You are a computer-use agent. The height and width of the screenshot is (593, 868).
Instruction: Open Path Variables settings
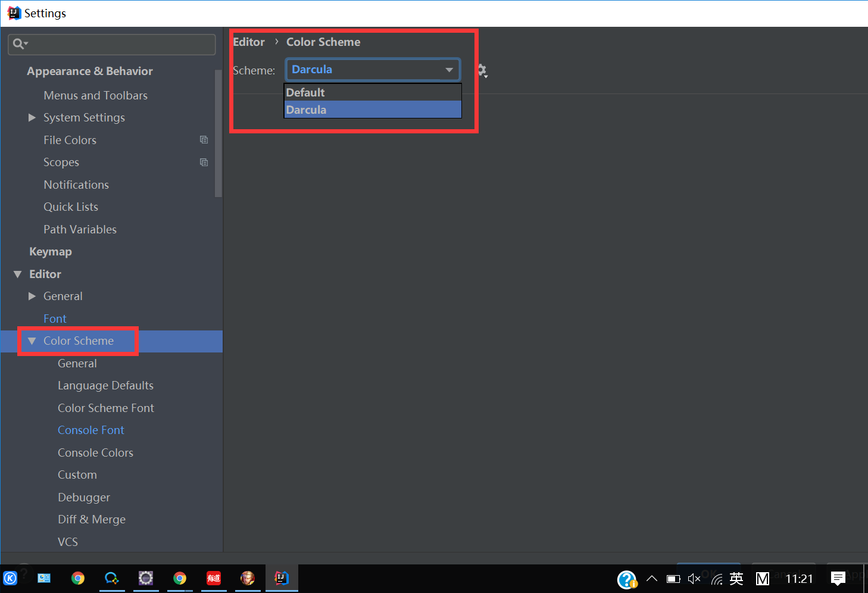tap(80, 229)
